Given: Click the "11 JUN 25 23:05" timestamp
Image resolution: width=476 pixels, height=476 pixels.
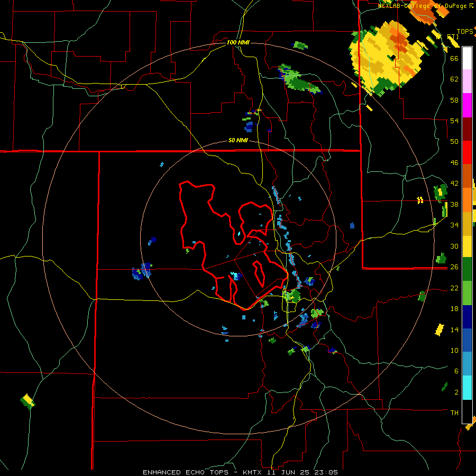Looking at the screenshot, I should click(x=303, y=472).
